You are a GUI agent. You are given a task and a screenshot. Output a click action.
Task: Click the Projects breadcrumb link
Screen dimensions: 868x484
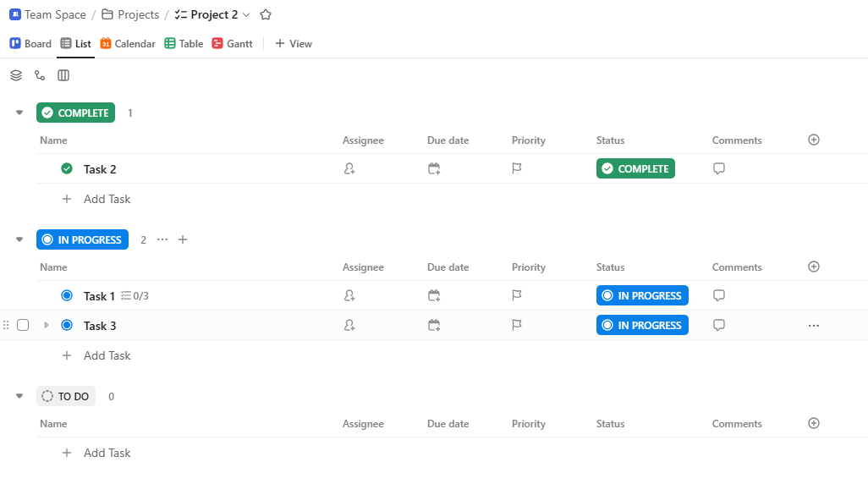130,14
